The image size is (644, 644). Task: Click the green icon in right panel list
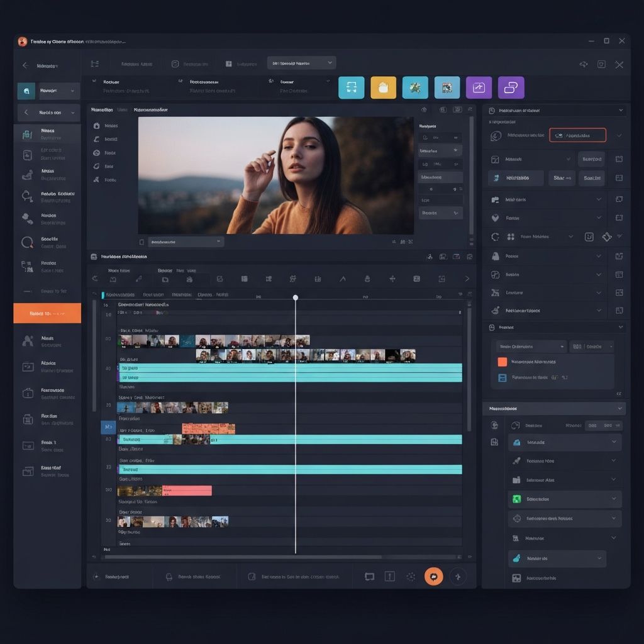(x=516, y=499)
